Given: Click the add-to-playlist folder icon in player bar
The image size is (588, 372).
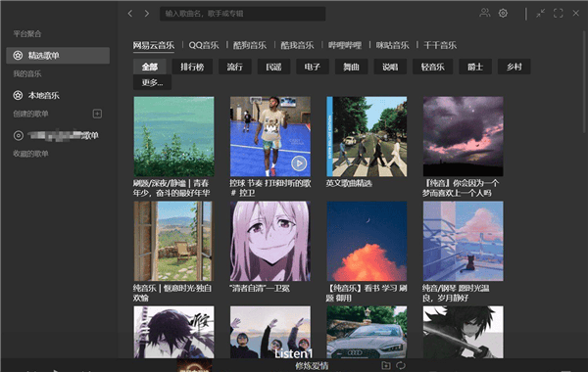Looking at the screenshot, I should click(x=386, y=365).
